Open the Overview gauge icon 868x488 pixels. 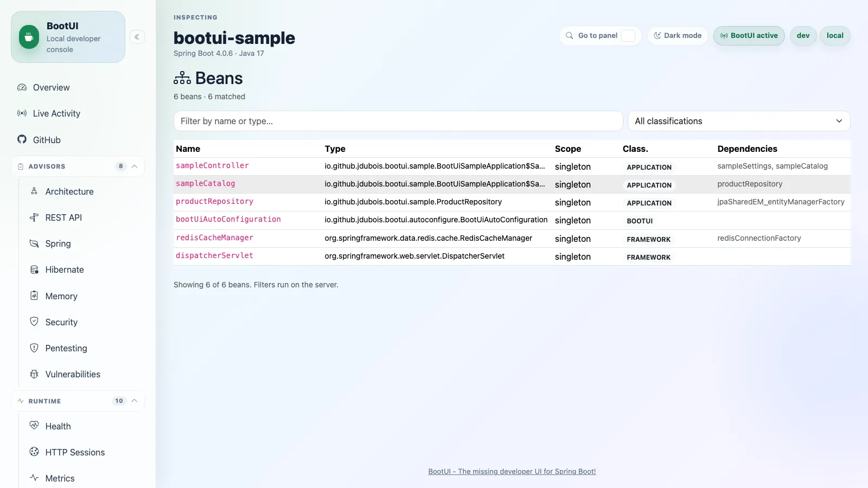pos(22,87)
